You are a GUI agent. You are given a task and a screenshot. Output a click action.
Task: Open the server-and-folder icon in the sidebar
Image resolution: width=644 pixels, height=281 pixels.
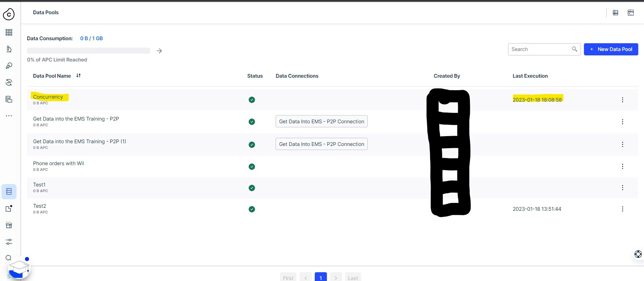(x=9, y=99)
